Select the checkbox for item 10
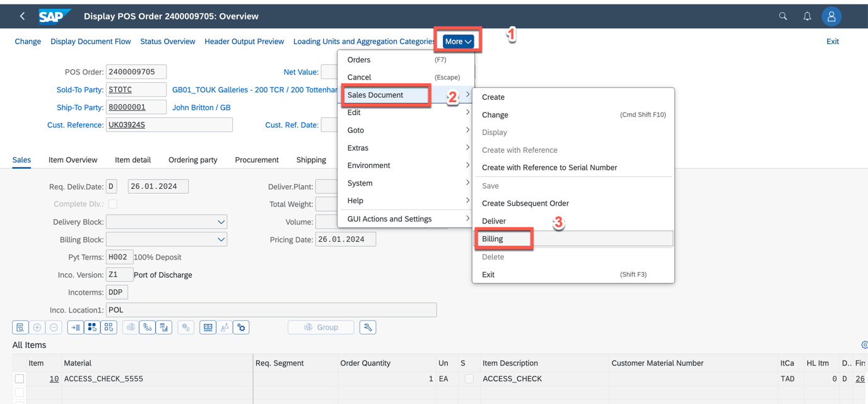This screenshot has width=868, height=404. pyautogui.click(x=18, y=378)
